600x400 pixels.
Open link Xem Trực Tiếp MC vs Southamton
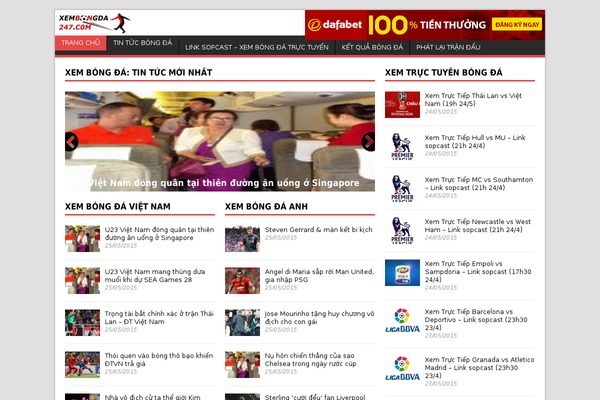pos(479,184)
